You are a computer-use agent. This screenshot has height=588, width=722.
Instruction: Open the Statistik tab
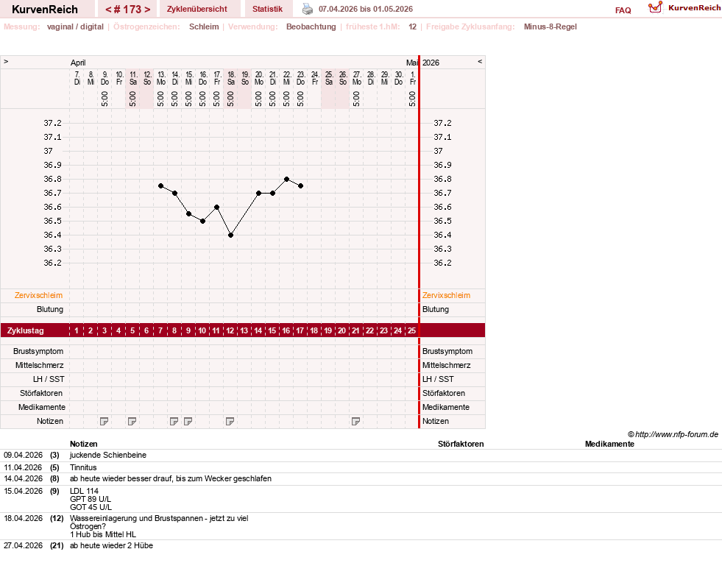(x=267, y=9)
